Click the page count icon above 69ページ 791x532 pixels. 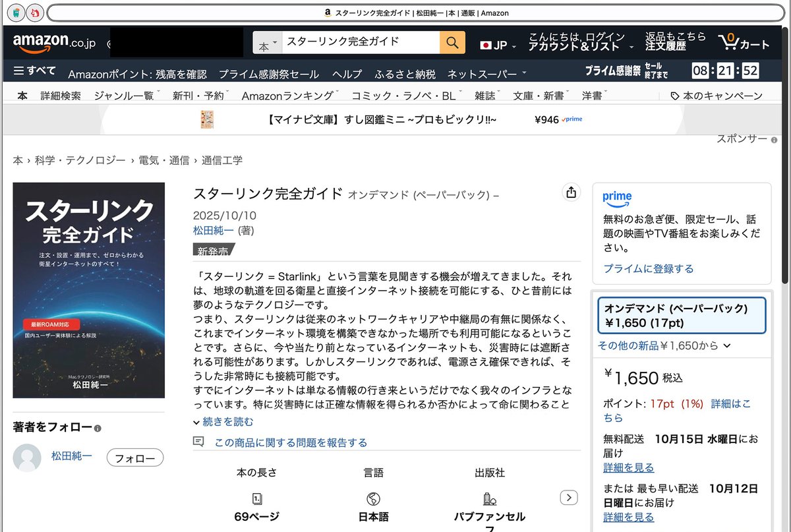click(256, 498)
